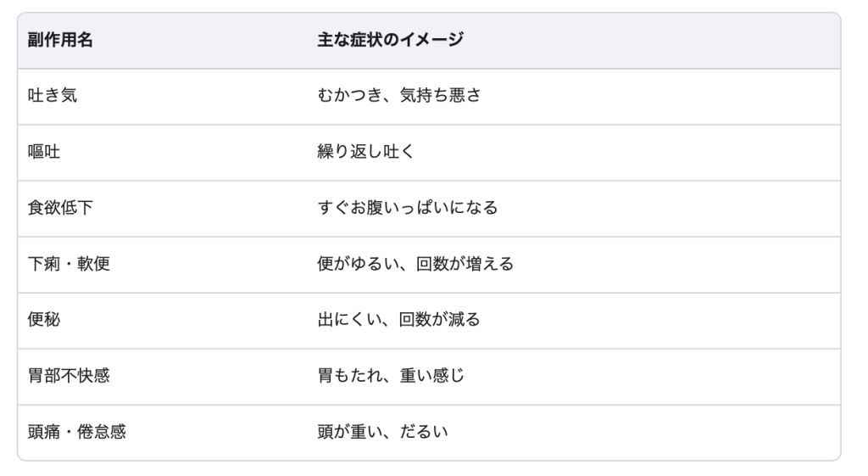Select the 食欲低下 side effect cell
Screen dimensions: 868x476
click(x=60, y=209)
